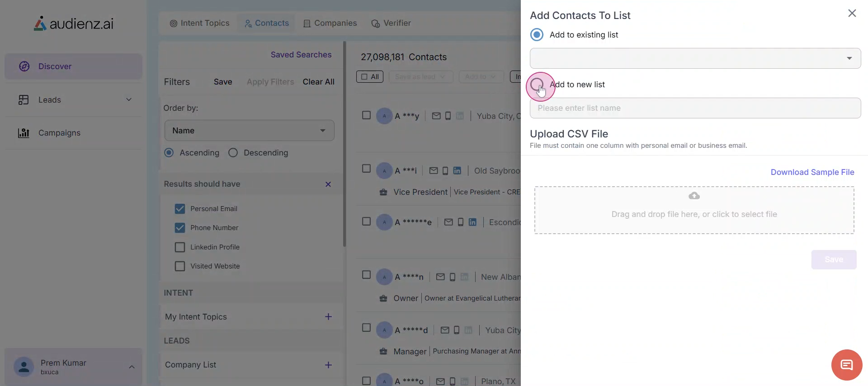Click the plus icon beside Company List
The image size is (868, 386).
pos(328,365)
